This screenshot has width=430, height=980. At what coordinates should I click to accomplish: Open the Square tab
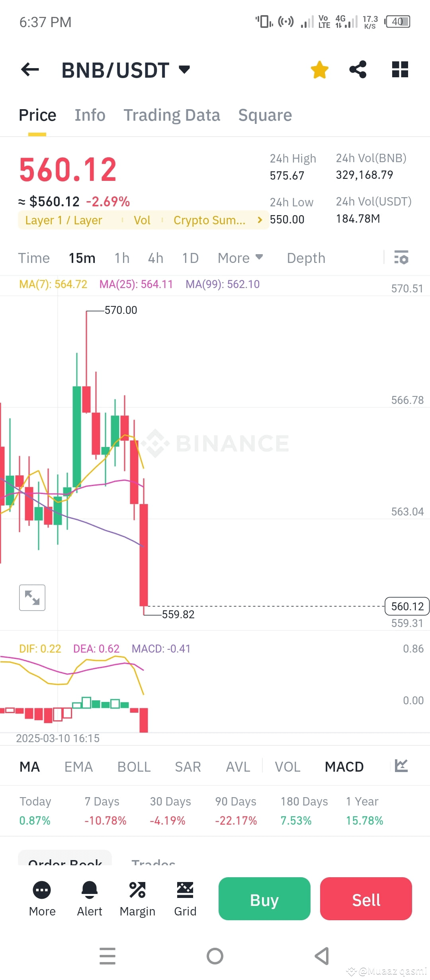(265, 115)
